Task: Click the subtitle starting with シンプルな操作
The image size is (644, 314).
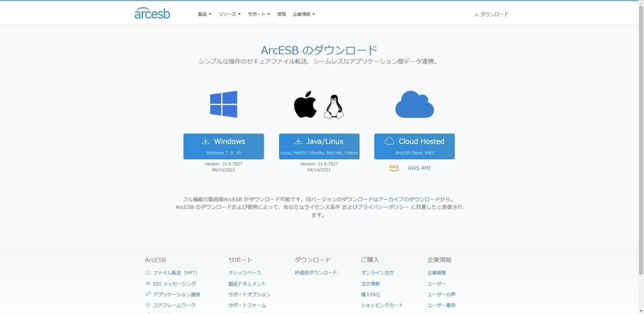Action: coord(319,62)
